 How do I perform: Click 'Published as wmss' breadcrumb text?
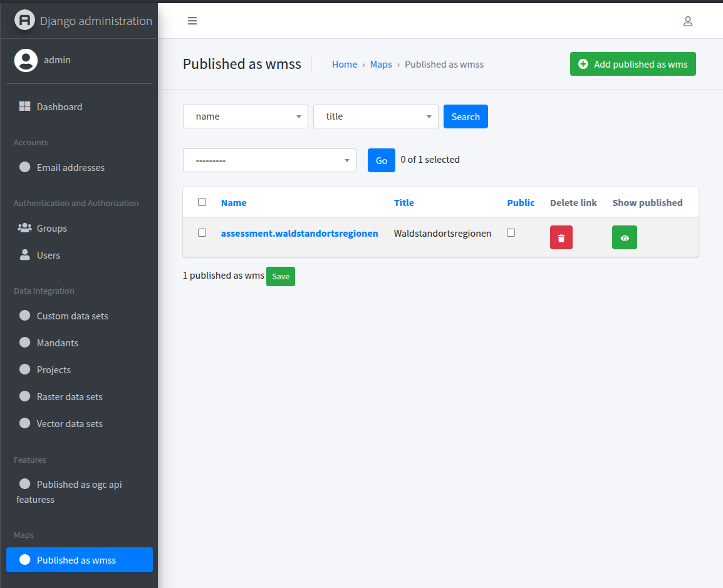point(444,64)
